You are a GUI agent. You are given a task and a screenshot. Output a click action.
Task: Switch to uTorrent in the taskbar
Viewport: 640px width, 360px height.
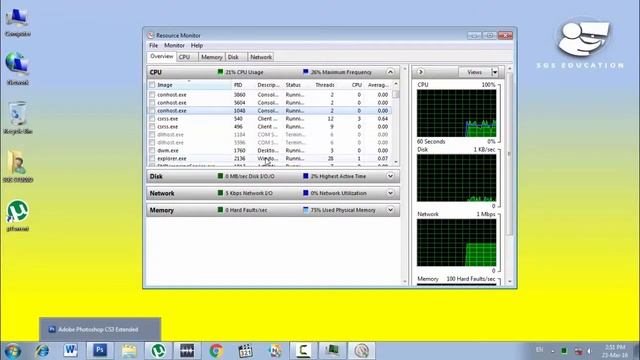click(158, 351)
